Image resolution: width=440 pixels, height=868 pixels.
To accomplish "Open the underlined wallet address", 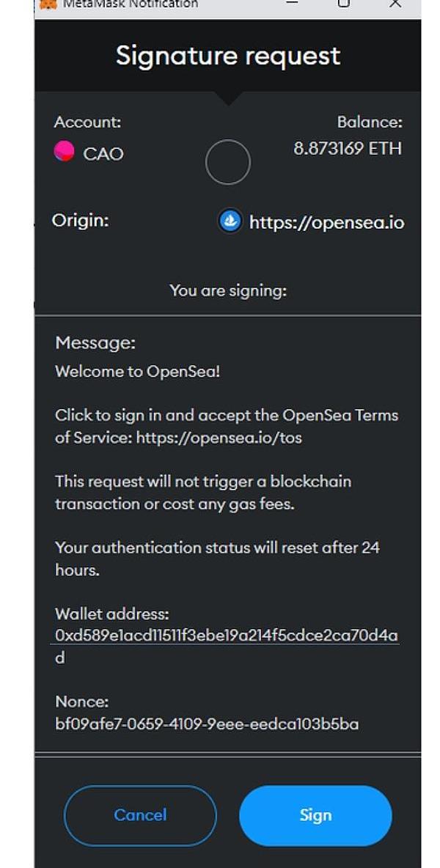I will 226,636.
